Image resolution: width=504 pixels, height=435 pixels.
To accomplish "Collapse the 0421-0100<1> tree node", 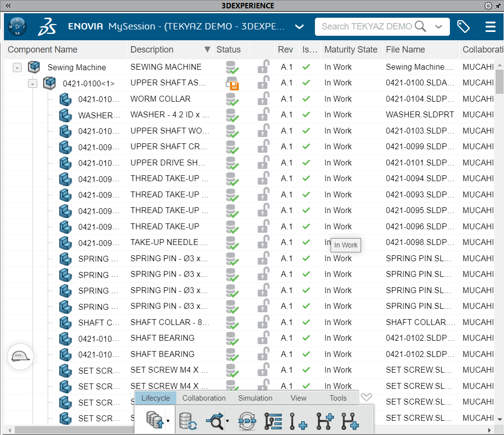I will coord(32,83).
